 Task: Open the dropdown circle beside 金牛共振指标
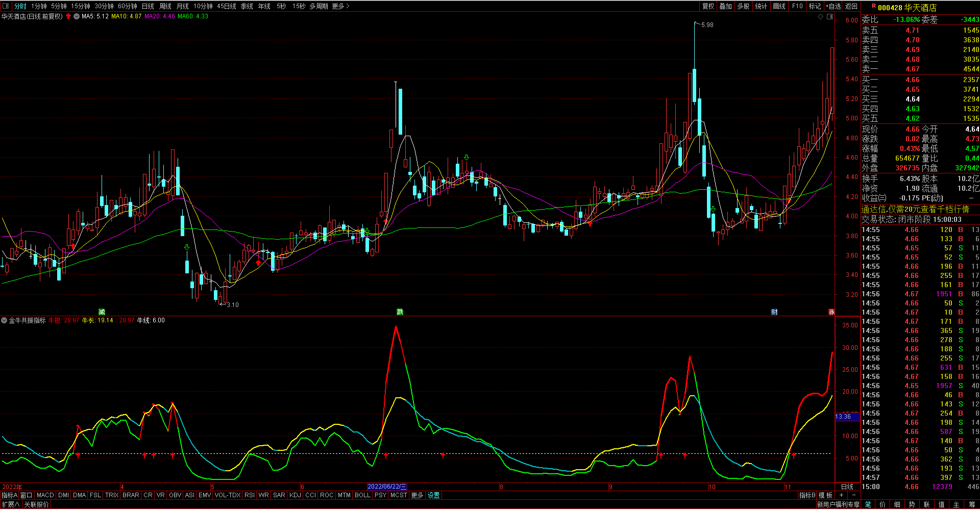pyautogui.click(x=4, y=320)
